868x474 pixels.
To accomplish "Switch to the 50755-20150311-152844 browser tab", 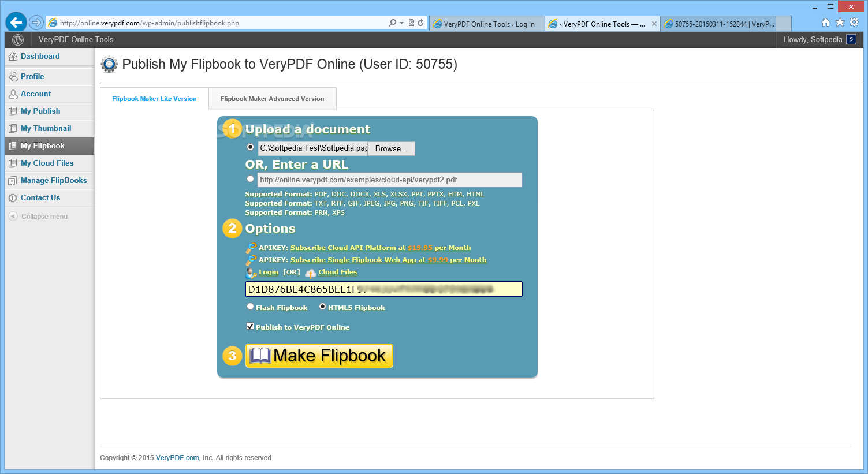I will pos(720,24).
